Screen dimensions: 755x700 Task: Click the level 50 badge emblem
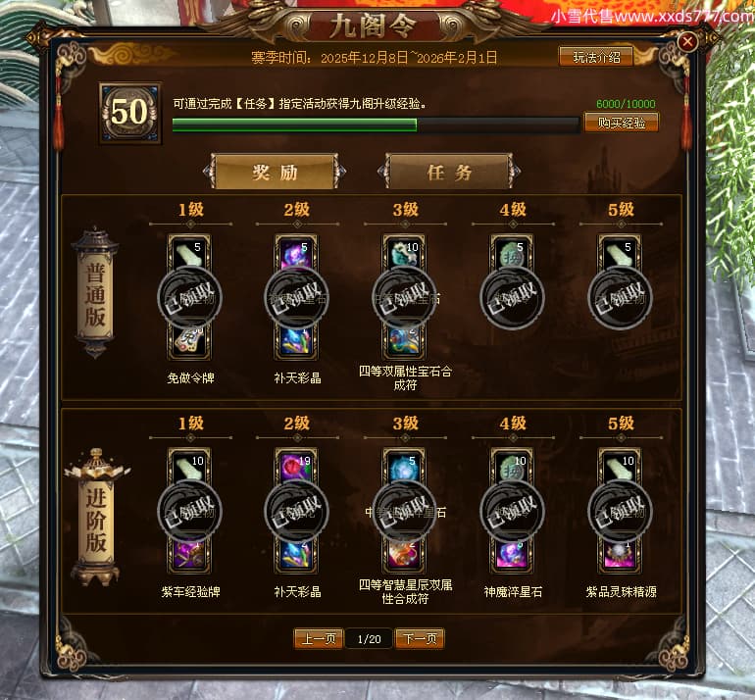[x=130, y=113]
